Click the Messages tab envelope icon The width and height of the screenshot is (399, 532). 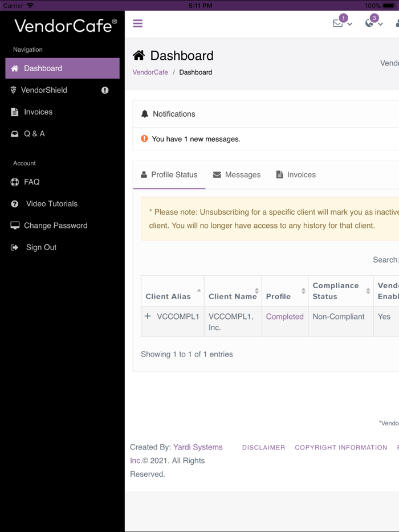(x=217, y=175)
